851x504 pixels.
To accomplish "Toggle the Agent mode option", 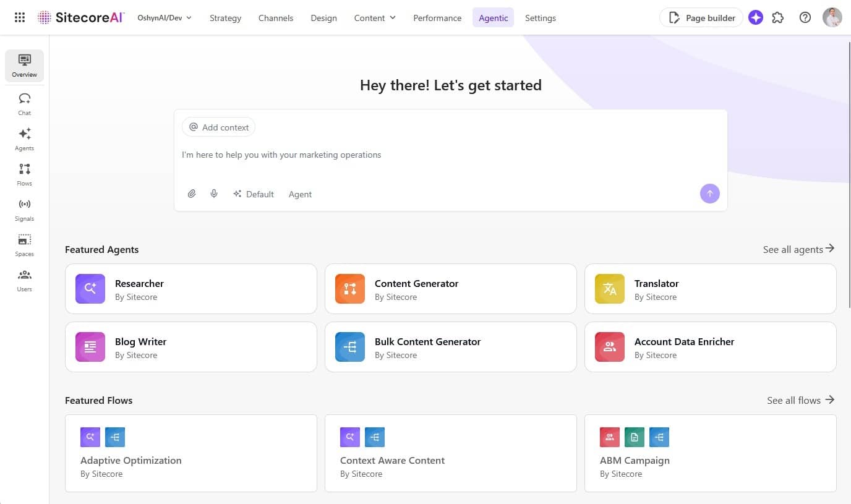I will point(300,194).
